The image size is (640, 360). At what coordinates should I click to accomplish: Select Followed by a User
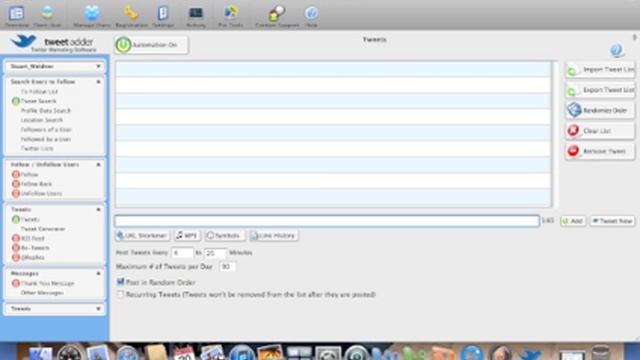(46, 139)
